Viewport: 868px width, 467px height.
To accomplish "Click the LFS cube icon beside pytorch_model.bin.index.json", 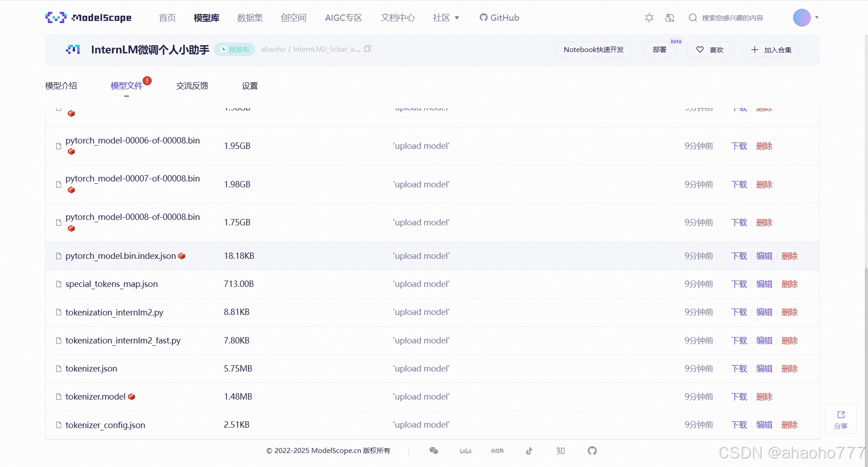I will point(182,256).
